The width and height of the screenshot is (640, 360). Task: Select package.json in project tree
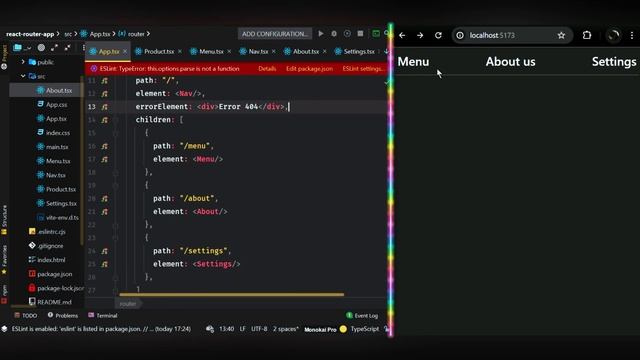pos(50,274)
